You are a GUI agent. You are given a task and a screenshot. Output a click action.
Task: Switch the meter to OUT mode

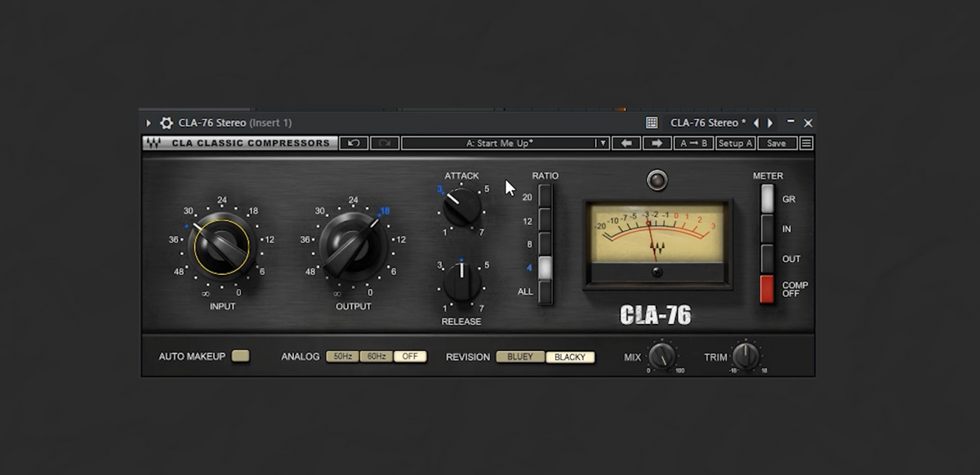tap(767, 259)
